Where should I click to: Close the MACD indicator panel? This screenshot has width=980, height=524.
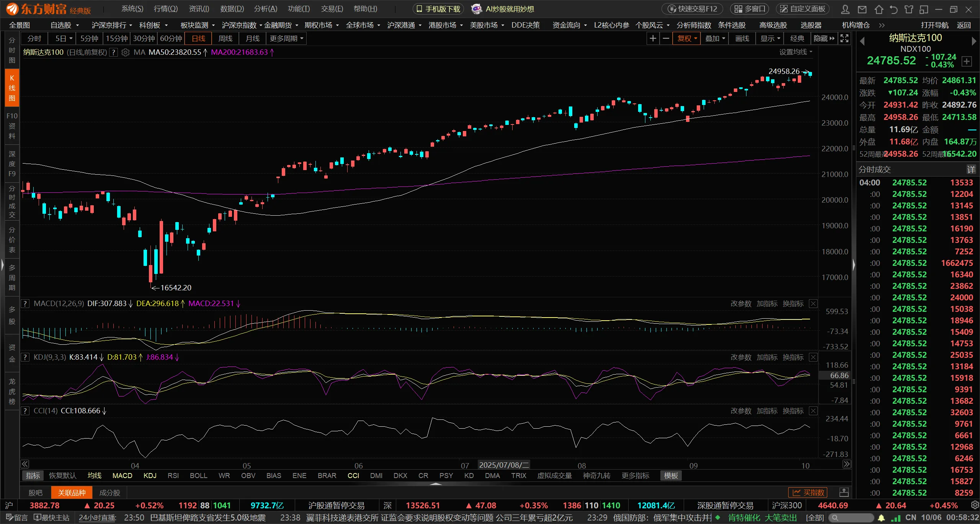click(813, 303)
